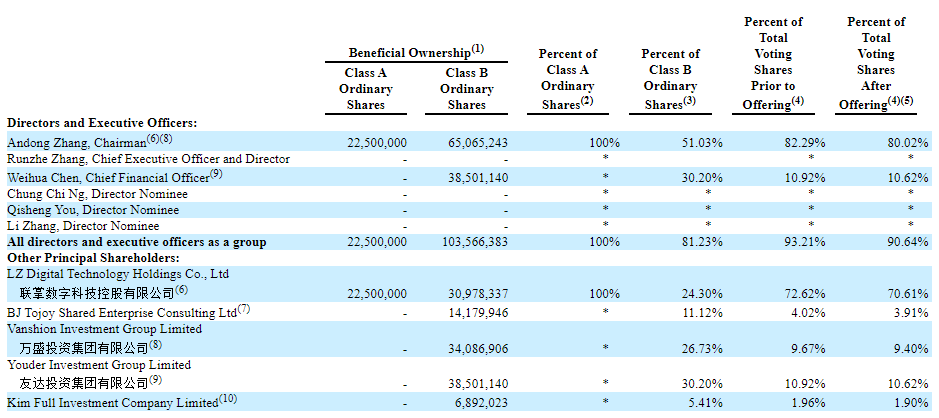Click the Percent of Class B Ordinary Shares header
Viewport: 939px width, 418px height.
(x=670, y=78)
